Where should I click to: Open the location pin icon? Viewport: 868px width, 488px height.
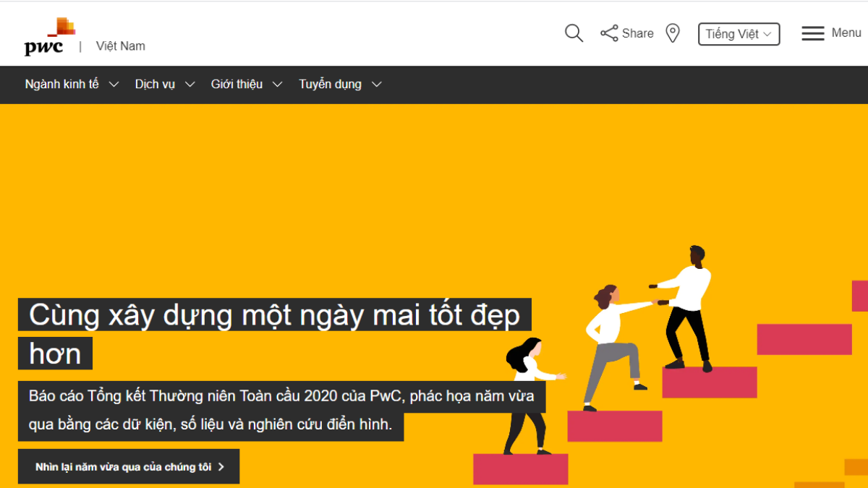coord(673,33)
